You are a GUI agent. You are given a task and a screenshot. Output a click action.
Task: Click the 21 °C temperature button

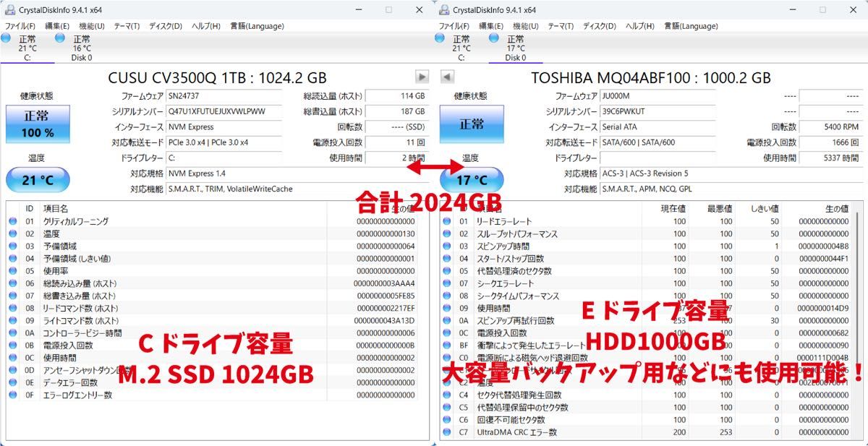point(38,179)
